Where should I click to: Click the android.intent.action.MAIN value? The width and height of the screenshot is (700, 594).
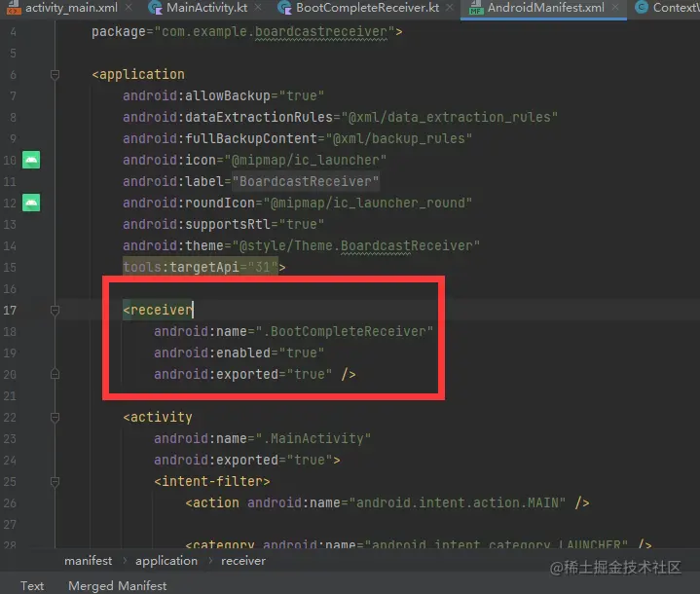tap(458, 502)
